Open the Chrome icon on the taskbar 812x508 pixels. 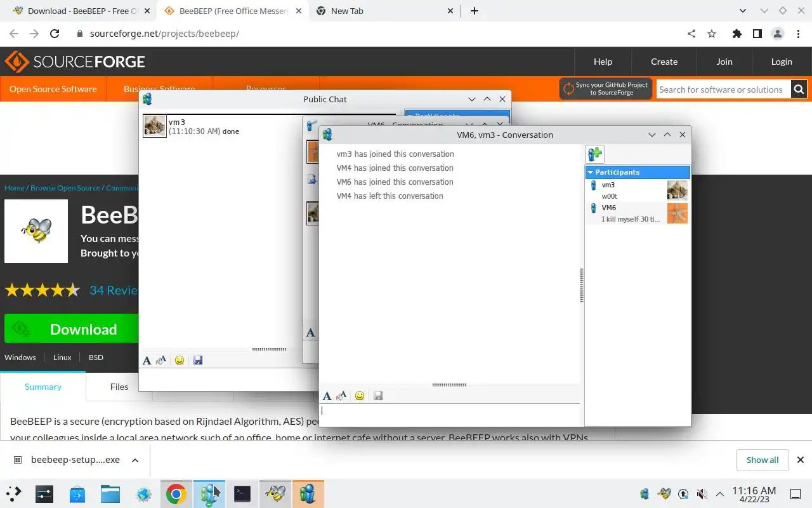tap(176, 493)
